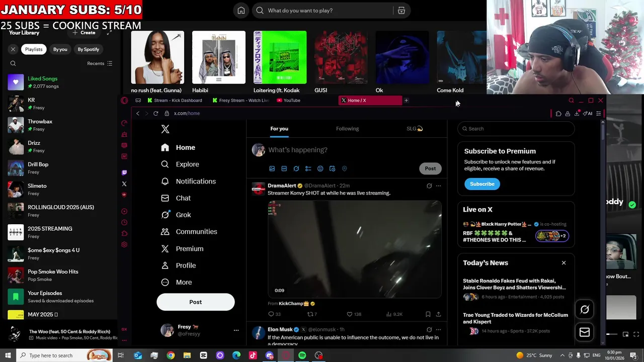Viewport: 644px width, 362px height.
Task: Open a new browser tab
Action: tap(406, 101)
